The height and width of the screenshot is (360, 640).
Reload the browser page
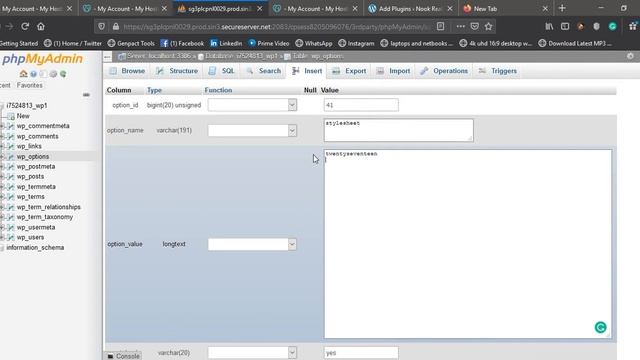(25, 27)
